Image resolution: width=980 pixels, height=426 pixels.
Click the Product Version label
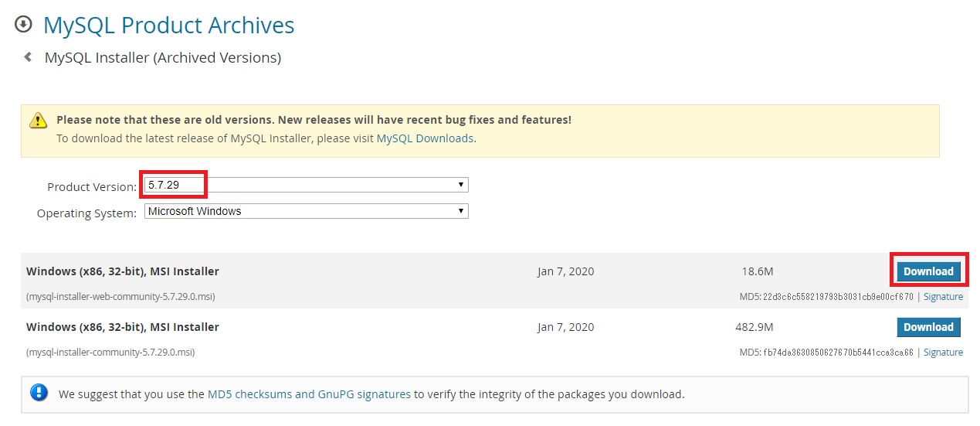point(92,187)
